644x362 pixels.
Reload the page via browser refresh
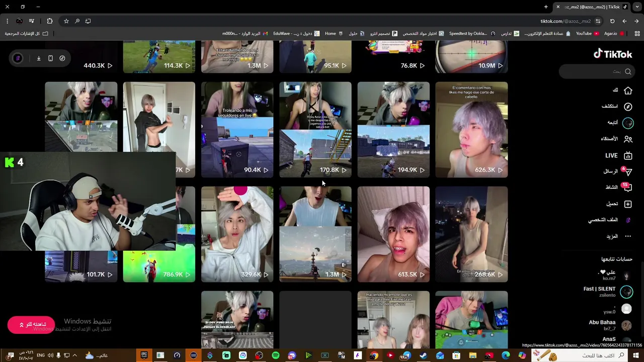click(612, 21)
